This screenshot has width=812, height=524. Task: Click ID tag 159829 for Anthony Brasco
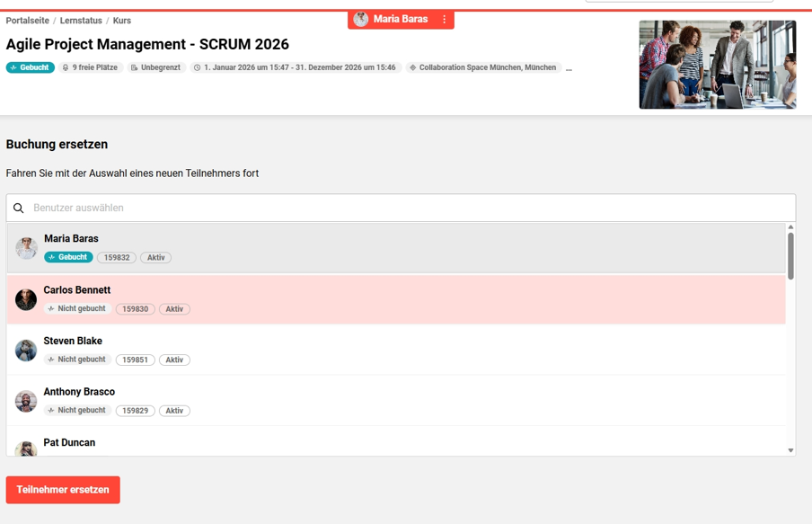135,411
